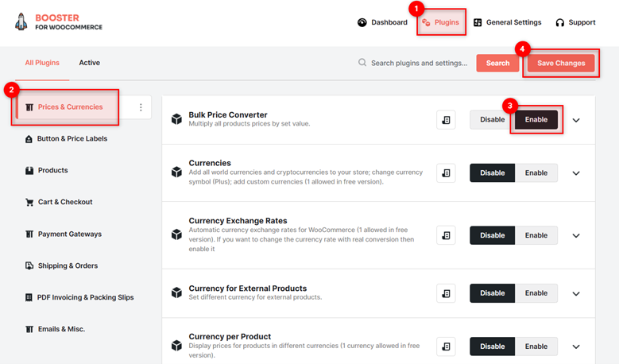Image resolution: width=619 pixels, height=364 pixels.
Task: Click the Bulk Price Converter box icon
Action: [176, 119]
